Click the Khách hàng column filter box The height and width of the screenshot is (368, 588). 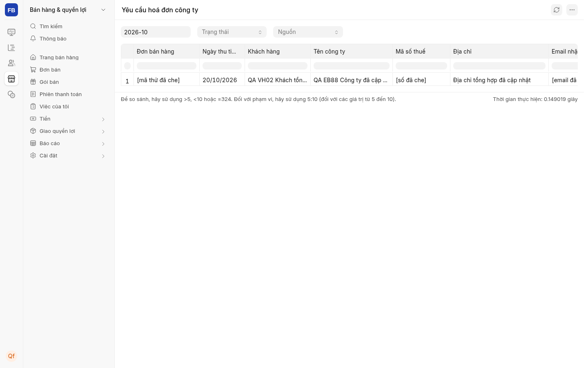point(278,65)
